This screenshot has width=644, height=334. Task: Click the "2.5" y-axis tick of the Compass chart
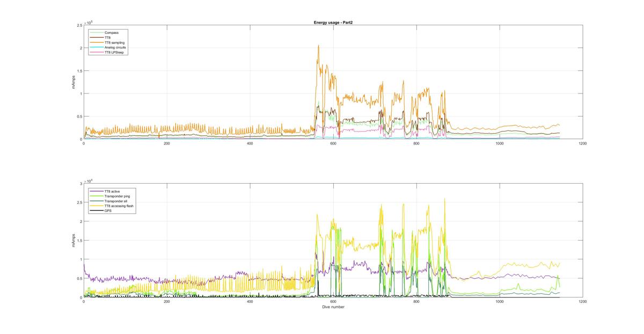(x=79, y=25)
